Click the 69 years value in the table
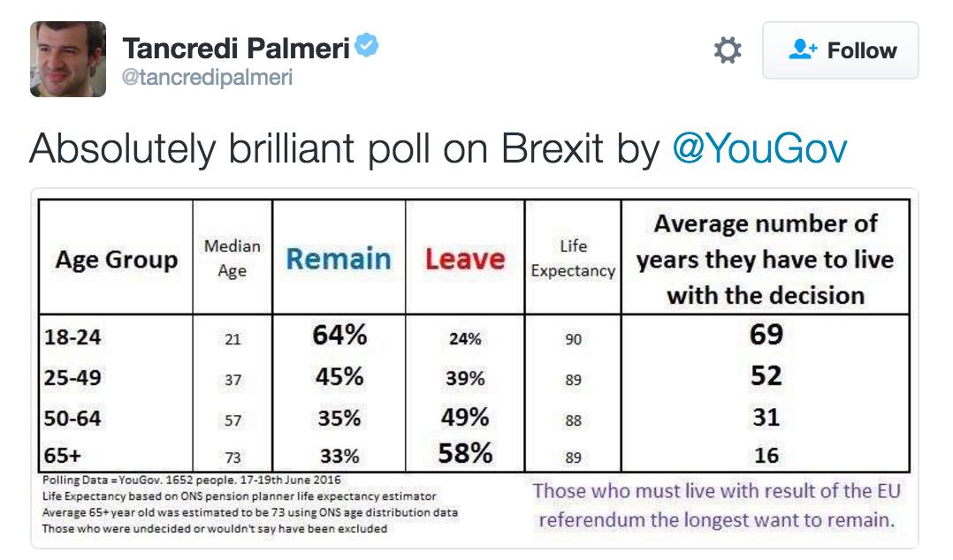953x560 pixels. pyautogui.click(x=766, y=336)
